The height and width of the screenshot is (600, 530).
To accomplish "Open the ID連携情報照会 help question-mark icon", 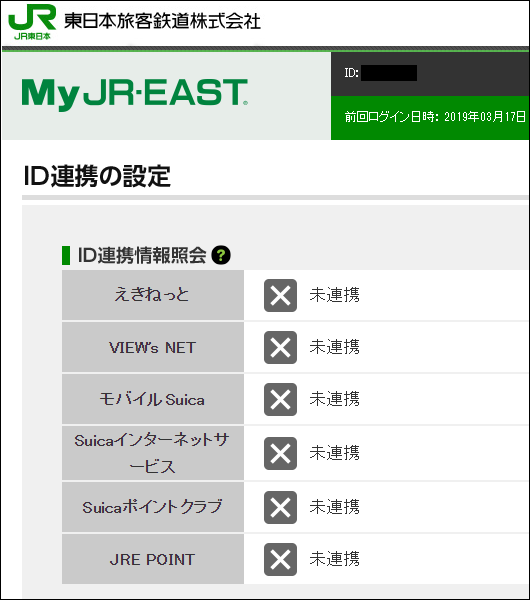I will tap(221, 255).
